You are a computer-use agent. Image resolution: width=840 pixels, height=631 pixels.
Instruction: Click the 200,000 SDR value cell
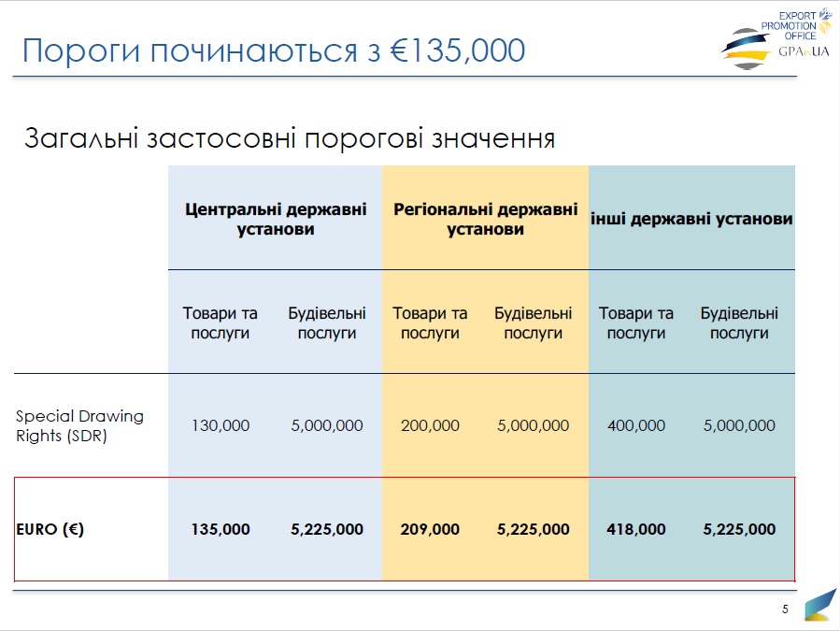(430, 425)
